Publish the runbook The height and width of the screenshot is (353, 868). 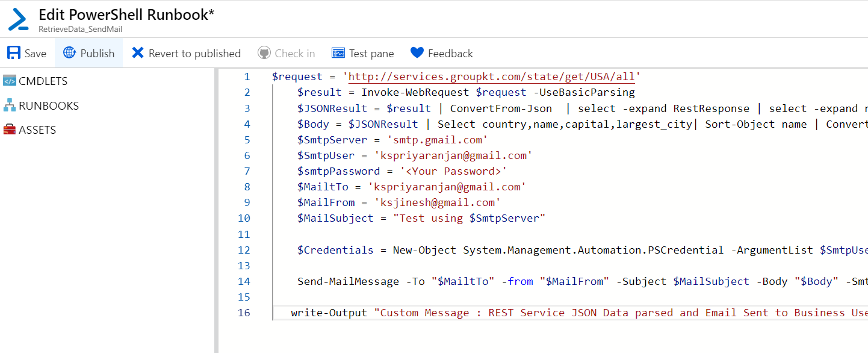click(89, 53)
